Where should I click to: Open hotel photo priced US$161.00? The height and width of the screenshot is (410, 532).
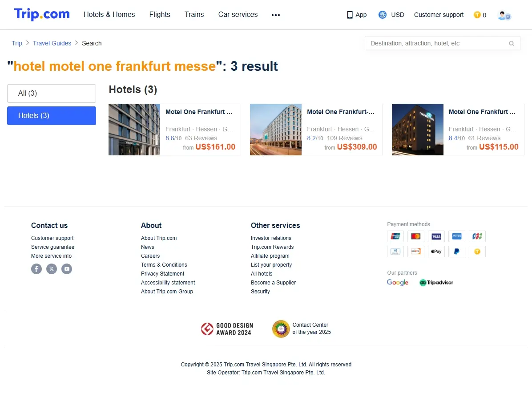[x=134, y=130]
